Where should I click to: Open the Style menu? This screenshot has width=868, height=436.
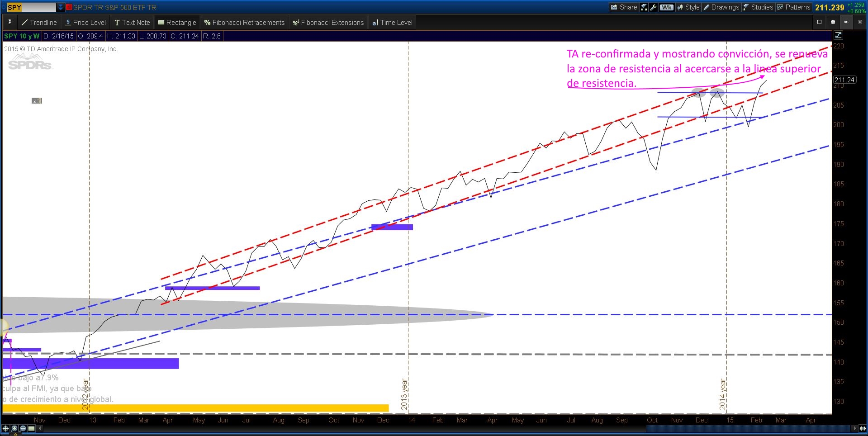pos(688,7)
